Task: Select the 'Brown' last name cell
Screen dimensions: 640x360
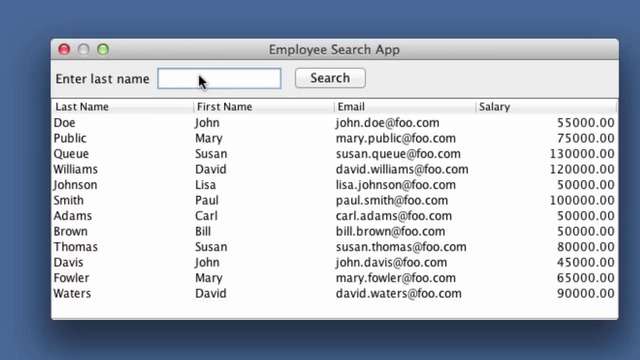Action: pos(71,231)
